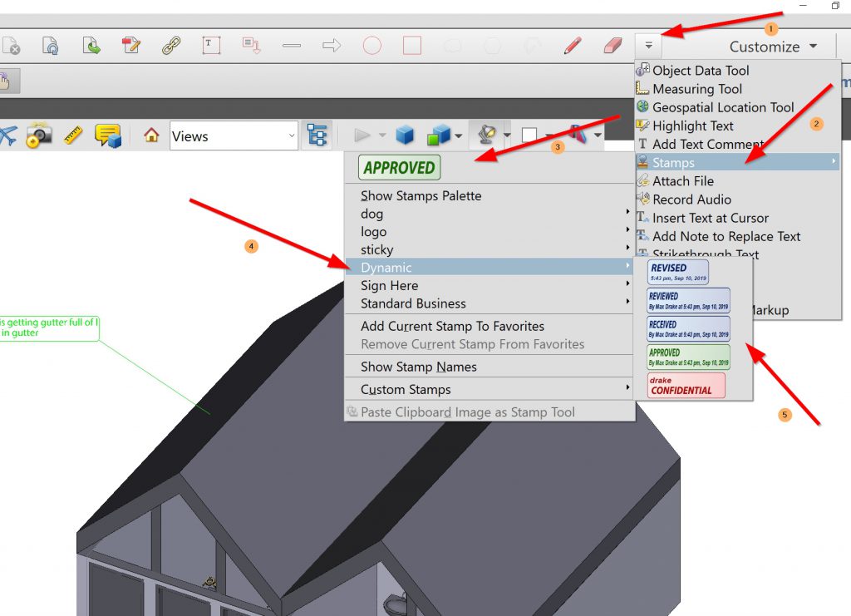Click the 3D camera snapshot icon
The height and width of the screenshot is (616, 851).
(x=38, y=136)
